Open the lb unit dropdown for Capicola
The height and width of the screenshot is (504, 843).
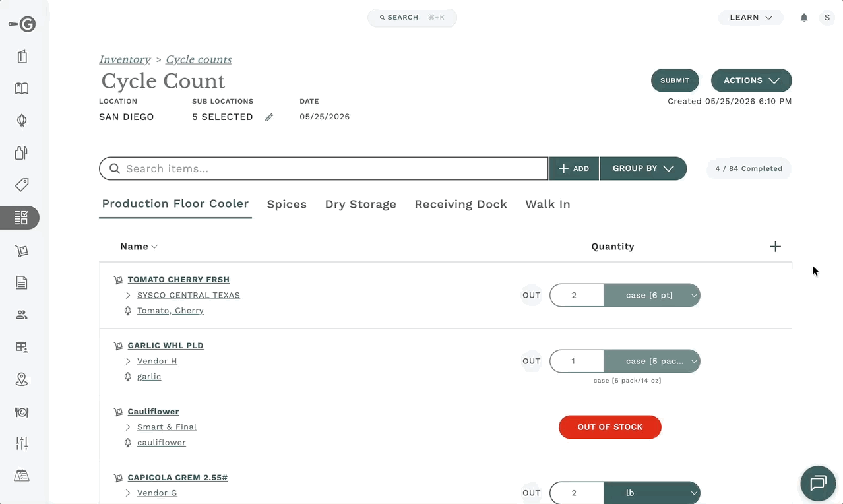tap(652, 493)
